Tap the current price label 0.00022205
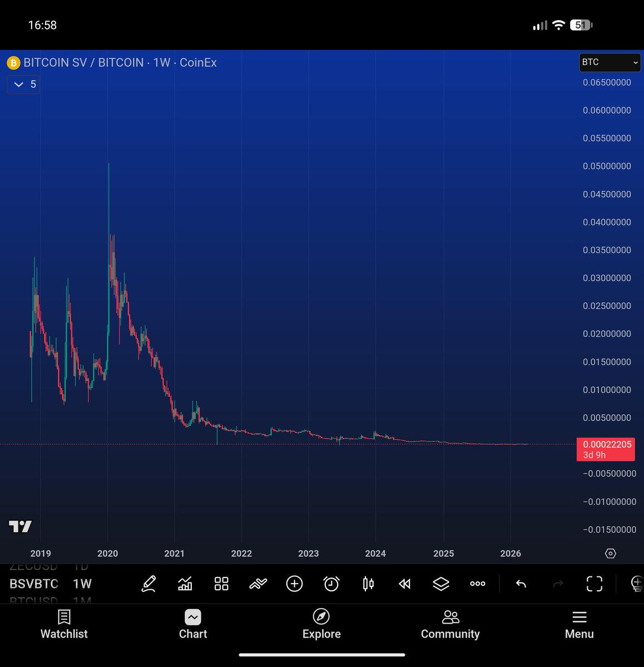This screenshot has width=644, height=667. [607, 449]
